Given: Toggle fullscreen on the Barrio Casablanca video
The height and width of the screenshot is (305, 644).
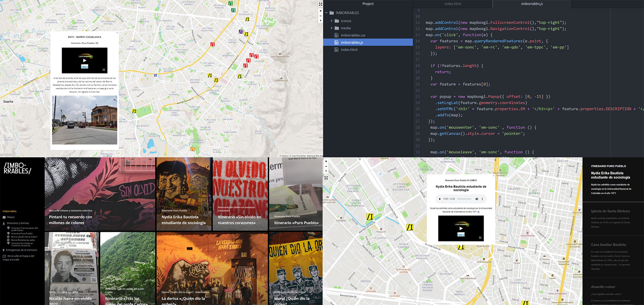Looking at the screenshot, I should (x=104, y=70).
